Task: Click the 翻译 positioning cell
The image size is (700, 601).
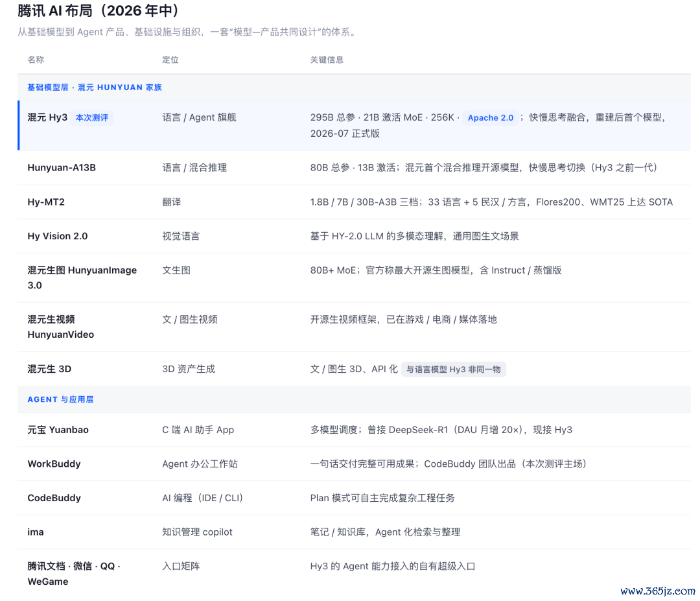Action: [x=171, y=202]
